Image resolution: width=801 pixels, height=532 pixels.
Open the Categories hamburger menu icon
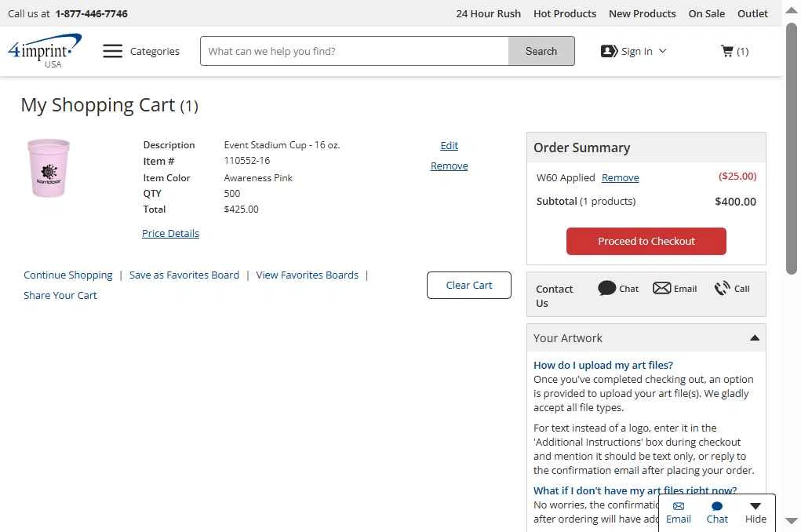[x=113, y=51]
